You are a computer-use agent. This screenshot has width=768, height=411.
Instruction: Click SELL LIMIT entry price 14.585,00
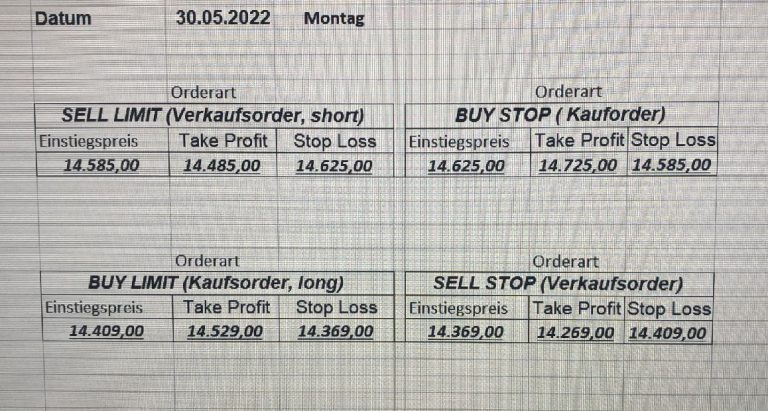click(101, 165)
